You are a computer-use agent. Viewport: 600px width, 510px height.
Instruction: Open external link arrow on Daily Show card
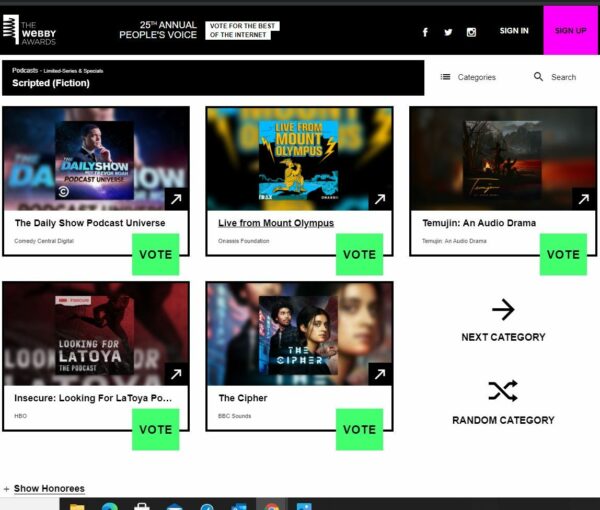point(176,199)
